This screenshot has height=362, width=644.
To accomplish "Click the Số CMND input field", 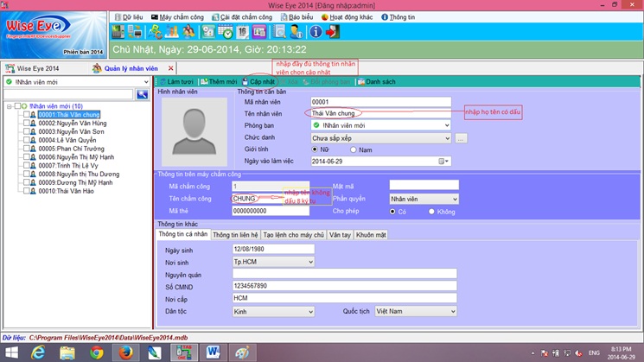I will 345,286.
